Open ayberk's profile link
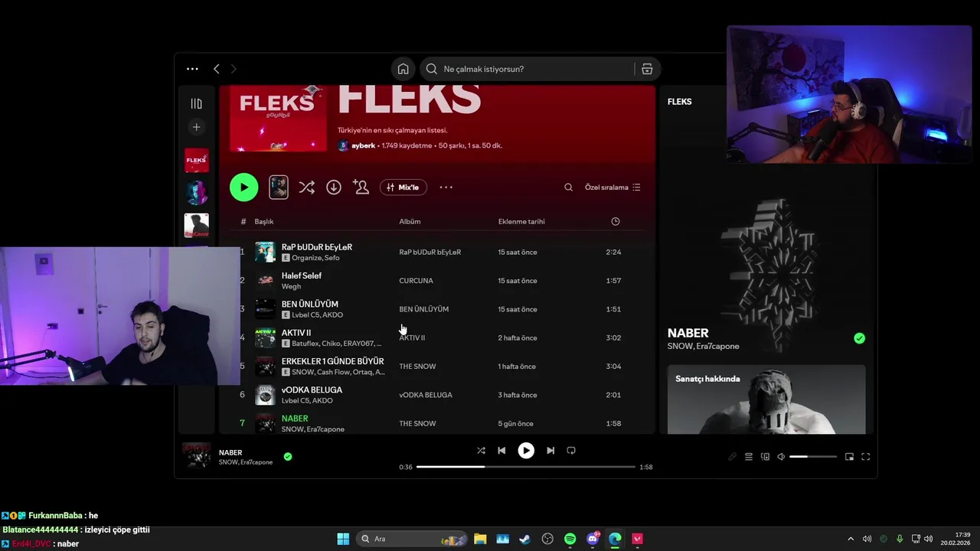 (363, 145)
